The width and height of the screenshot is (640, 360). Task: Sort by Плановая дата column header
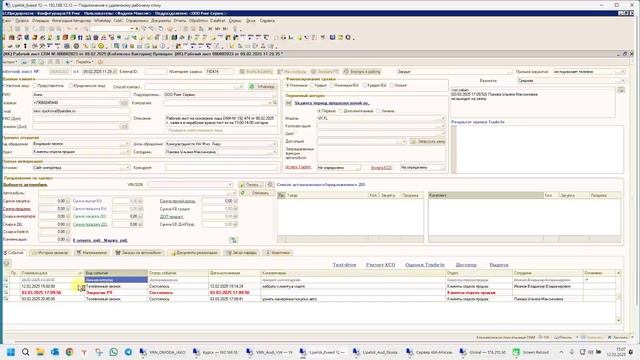coord(51,273)
